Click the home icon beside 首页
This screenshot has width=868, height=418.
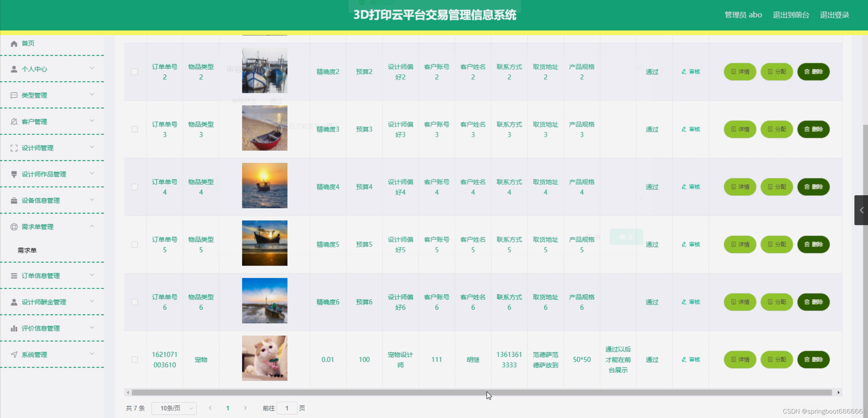14,43
